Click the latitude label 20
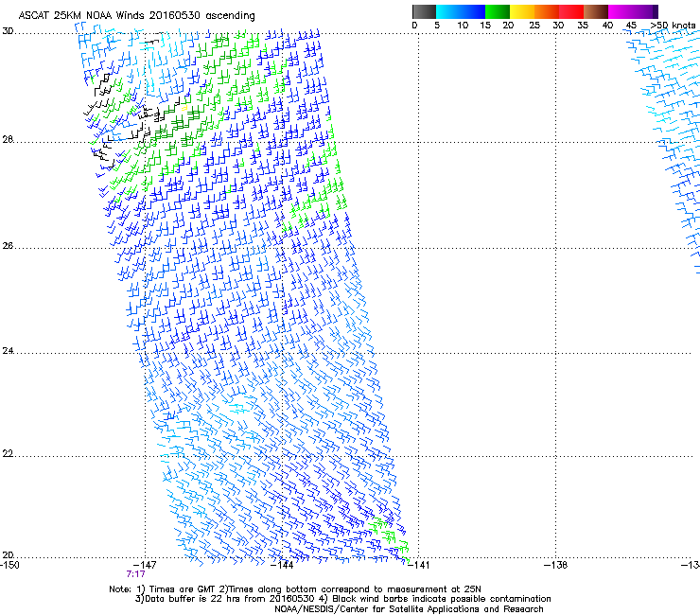This screenshot has width=700, height=615. point(8,554)
